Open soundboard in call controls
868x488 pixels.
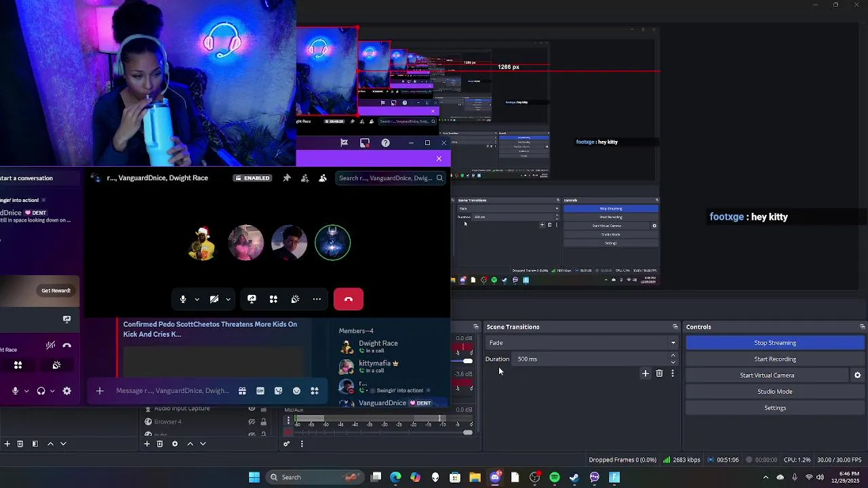[x=295, y=299]
